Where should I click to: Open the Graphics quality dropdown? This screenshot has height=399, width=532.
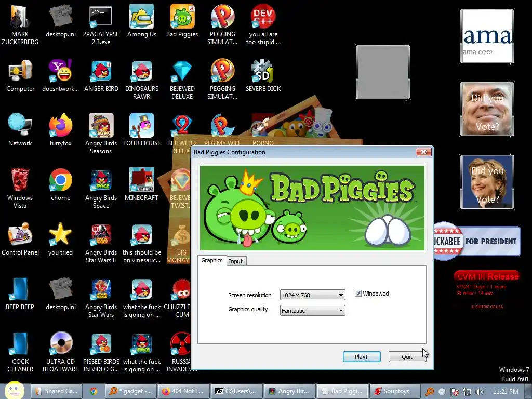[x=312, y=311]
